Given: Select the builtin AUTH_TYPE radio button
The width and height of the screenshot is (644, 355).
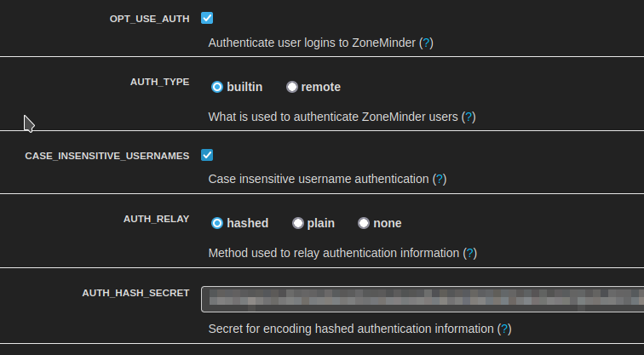Looking at the screenshot, I should point(217,87).
